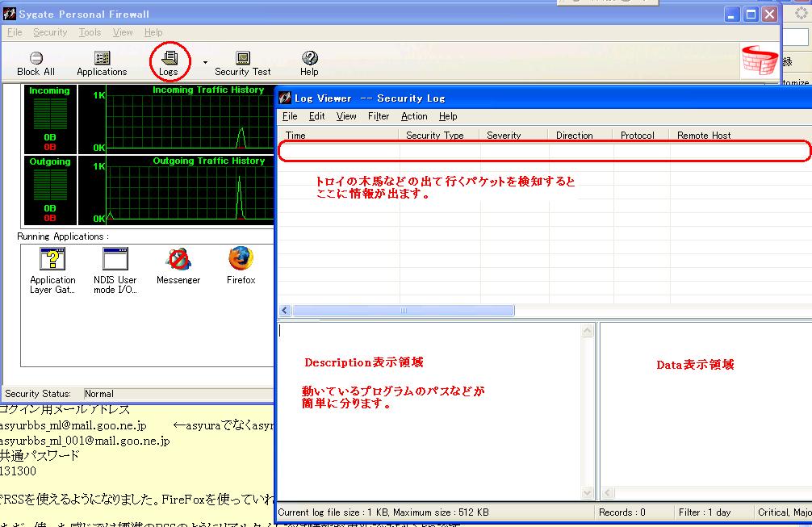Click inside the Data display pane
812x527 pixels.
705,405
